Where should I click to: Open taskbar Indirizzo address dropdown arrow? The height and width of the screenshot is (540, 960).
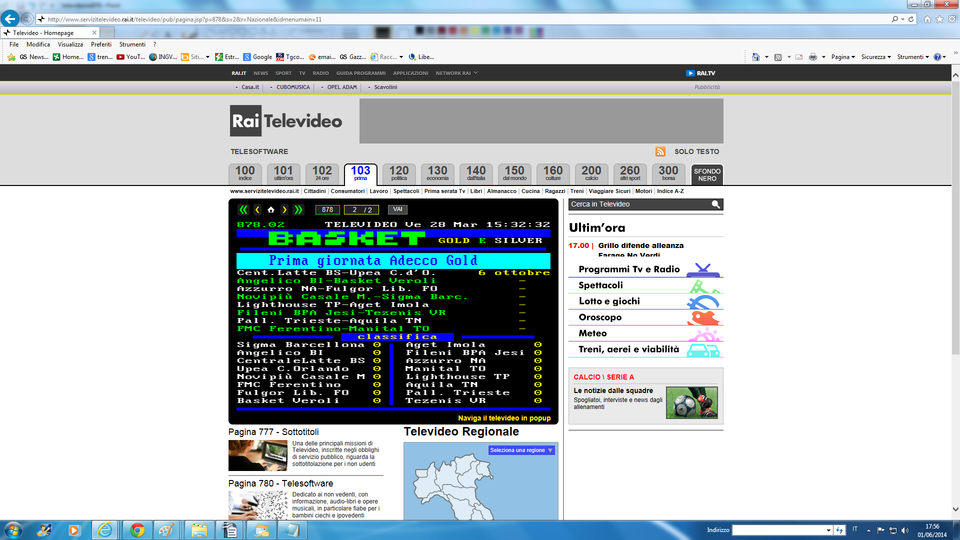click(x=828, y=530)
